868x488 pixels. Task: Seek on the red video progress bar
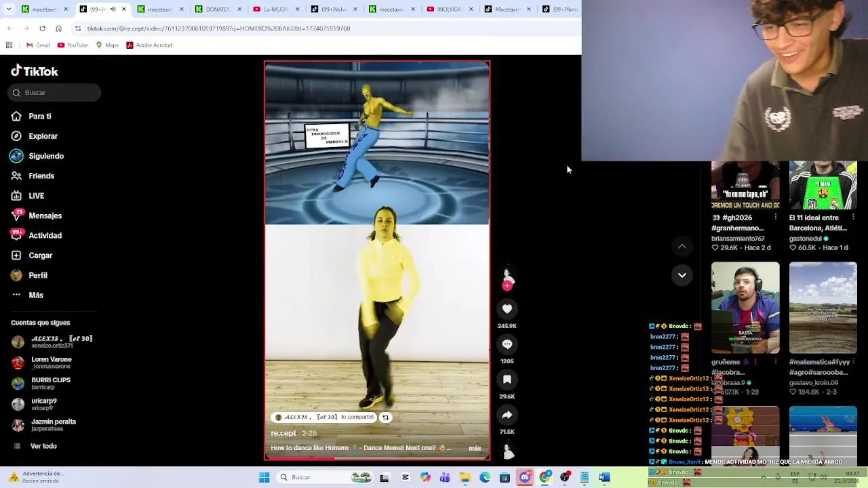click(x=377, y=459)
